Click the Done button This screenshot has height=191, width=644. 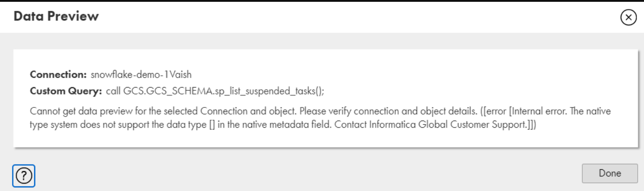609,173
